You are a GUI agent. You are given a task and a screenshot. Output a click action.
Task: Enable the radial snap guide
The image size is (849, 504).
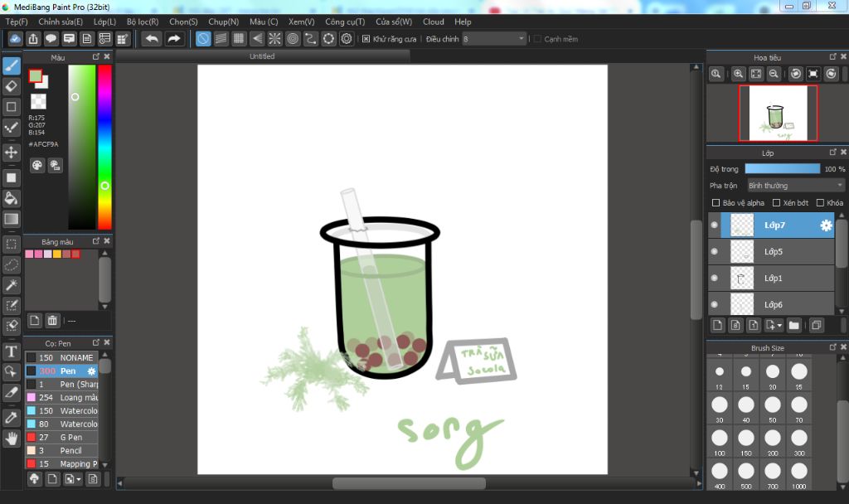275,39
